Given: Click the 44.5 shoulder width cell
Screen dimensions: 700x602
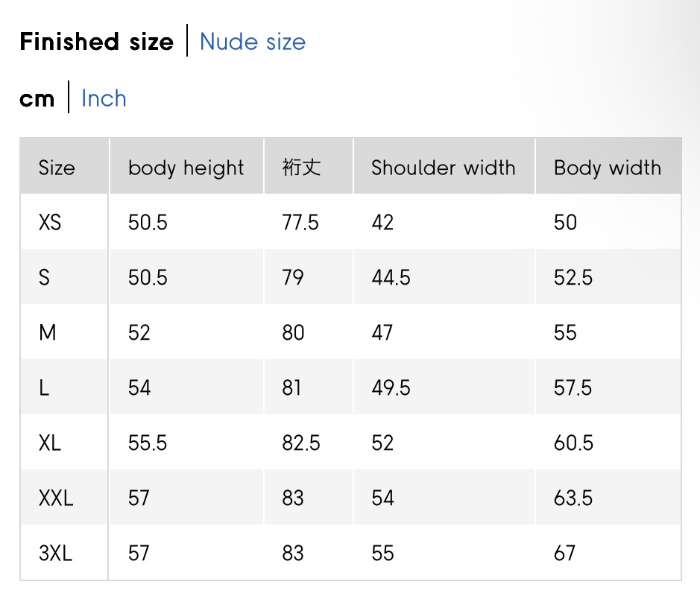Looking at the screenshot, I should click(x=391, y=277).
